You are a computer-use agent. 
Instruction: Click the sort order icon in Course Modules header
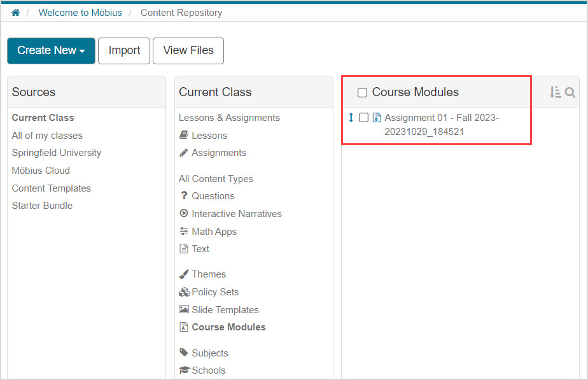pos(556,92)
